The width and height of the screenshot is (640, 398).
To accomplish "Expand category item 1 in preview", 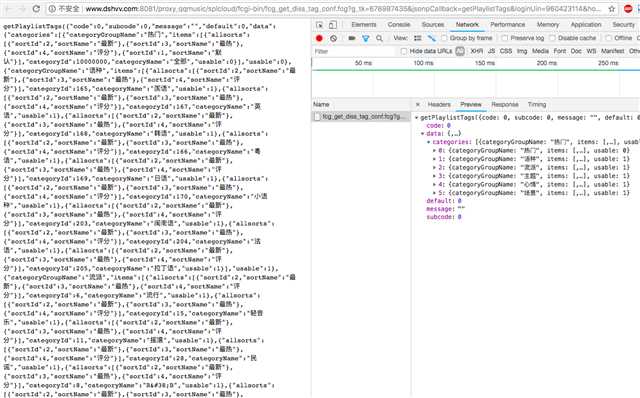I will [435, 159].
